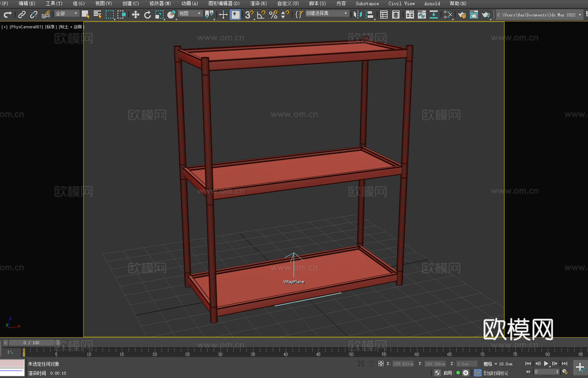Toggle the Percent Snap button
Screen dimensions: 588x378
coord(273,14)
